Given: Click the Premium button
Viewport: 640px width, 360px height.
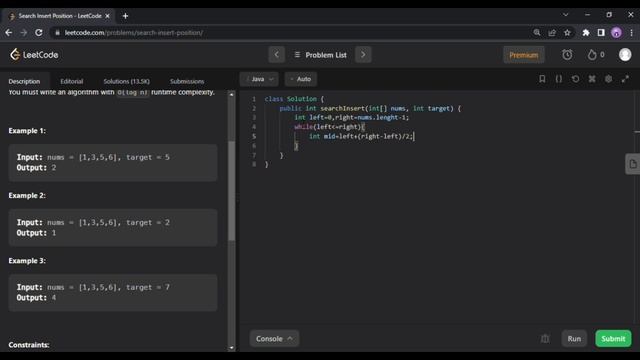Looking at the screenshot, I should (x=524, y=55).
